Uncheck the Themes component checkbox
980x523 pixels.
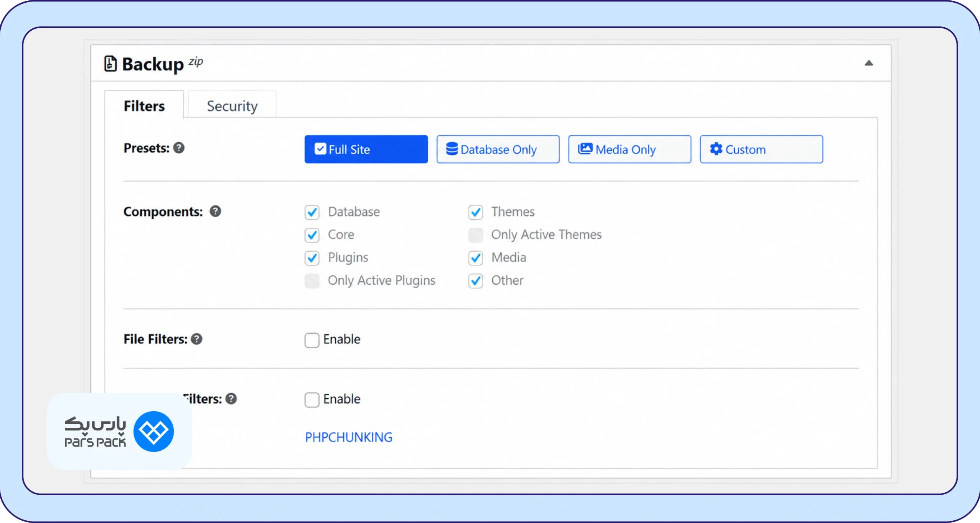[475, 212]
